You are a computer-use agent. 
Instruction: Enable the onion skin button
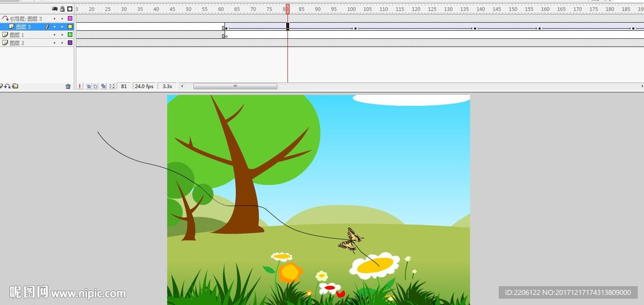click(88, 86)
